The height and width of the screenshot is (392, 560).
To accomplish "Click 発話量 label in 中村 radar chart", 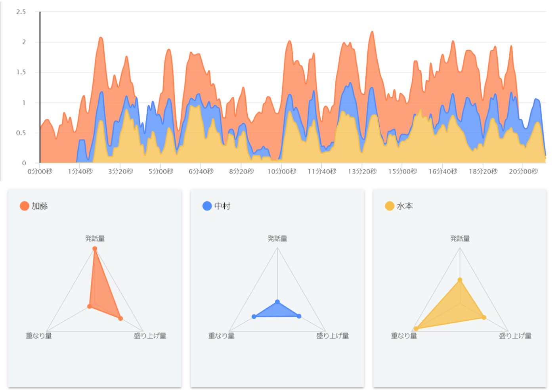I will point(277,239).
